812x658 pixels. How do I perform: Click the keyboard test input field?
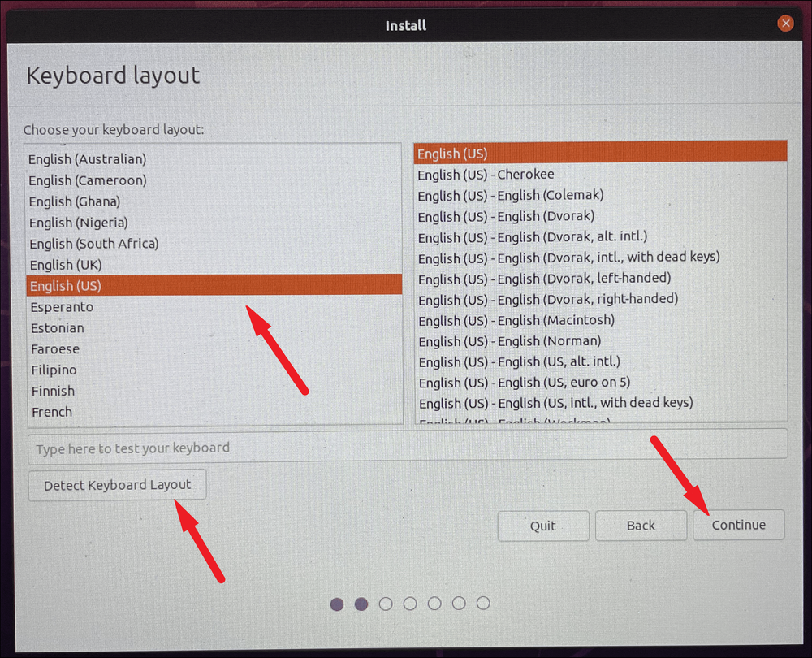tap(408, 448)
